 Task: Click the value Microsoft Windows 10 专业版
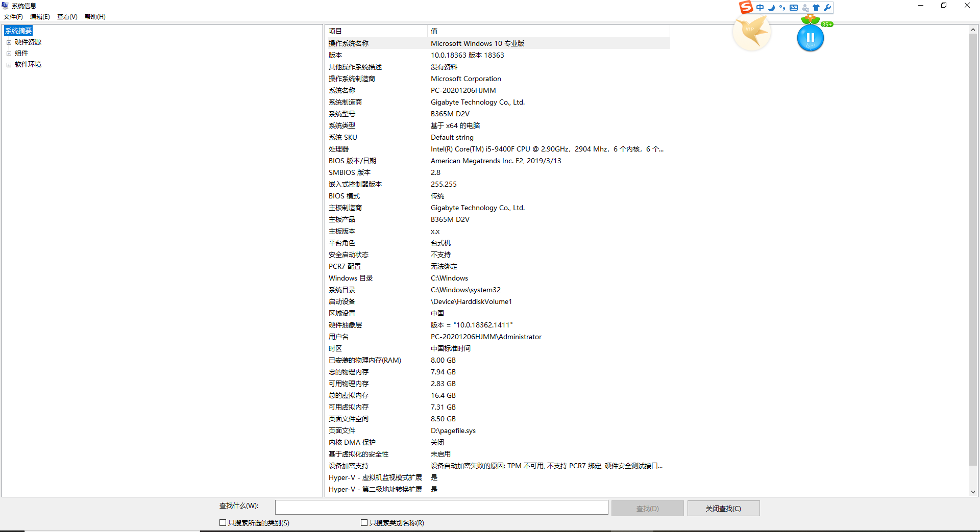(x=477, y=43)
